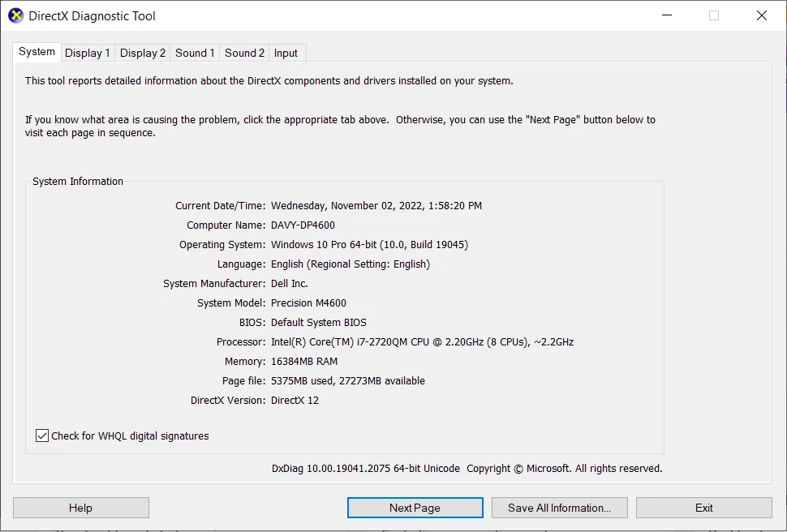Viewport: 787px width, 532px height.
Task: Open the Display 1 tab
Action: click(88, 54)
